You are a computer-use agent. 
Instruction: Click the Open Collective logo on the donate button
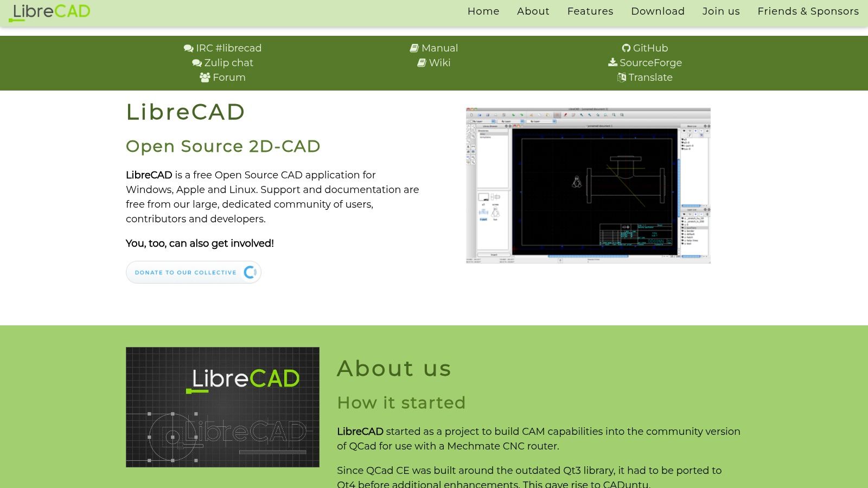(x=250, y=272)
